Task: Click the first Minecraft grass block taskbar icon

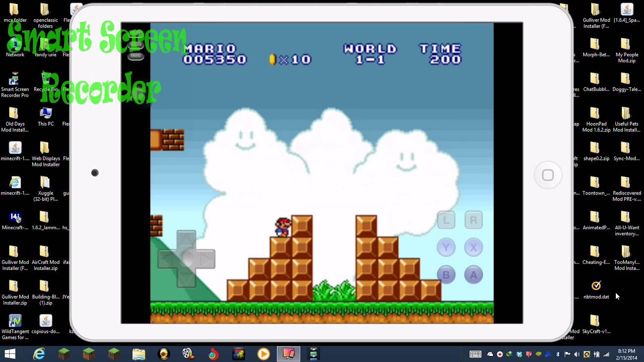Action: click(64, 354)
